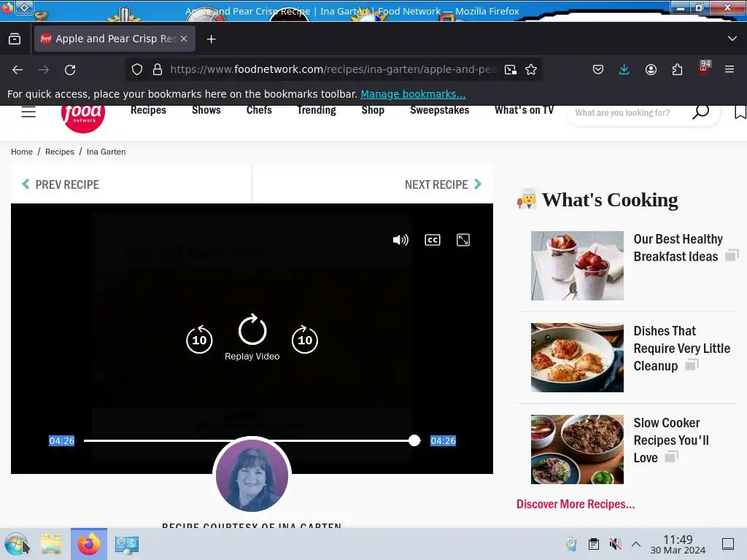Open the Sweepstakes navigation item
Image resolution: width=747 pixels, height=560 pixels.
(439, 110)
